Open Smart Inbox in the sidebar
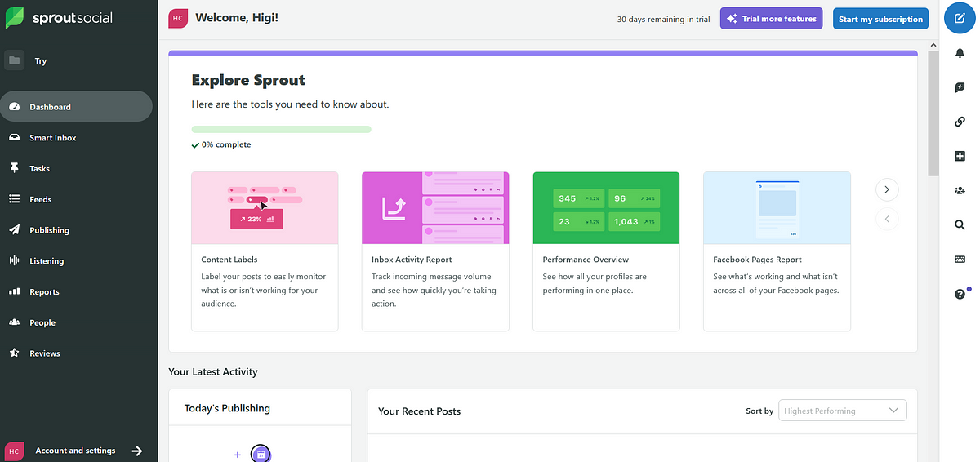The image size is (980, 462). 52,138
